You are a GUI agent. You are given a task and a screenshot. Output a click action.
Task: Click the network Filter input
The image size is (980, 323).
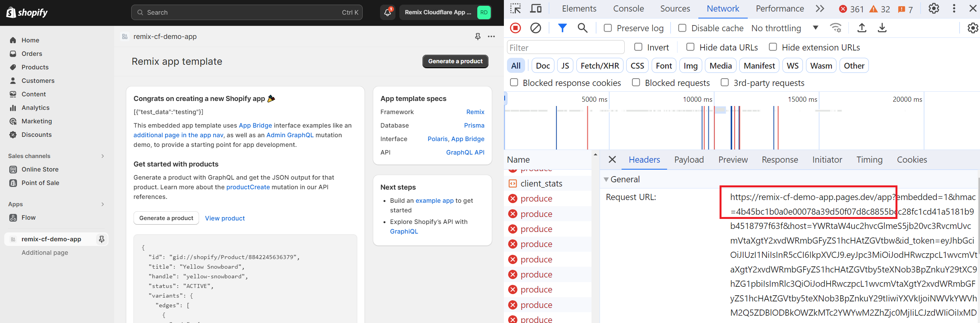566,47
